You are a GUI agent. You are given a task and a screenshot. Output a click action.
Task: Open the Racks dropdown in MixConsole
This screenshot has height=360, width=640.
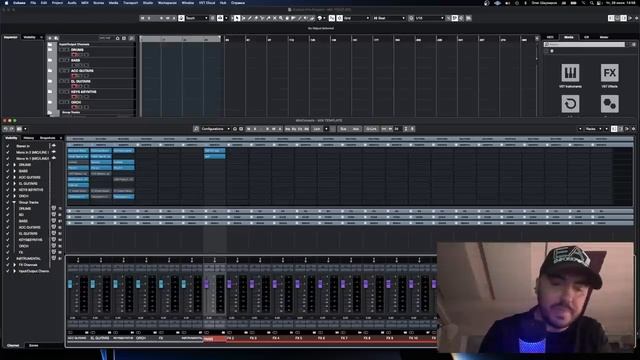tap(593, 129)
